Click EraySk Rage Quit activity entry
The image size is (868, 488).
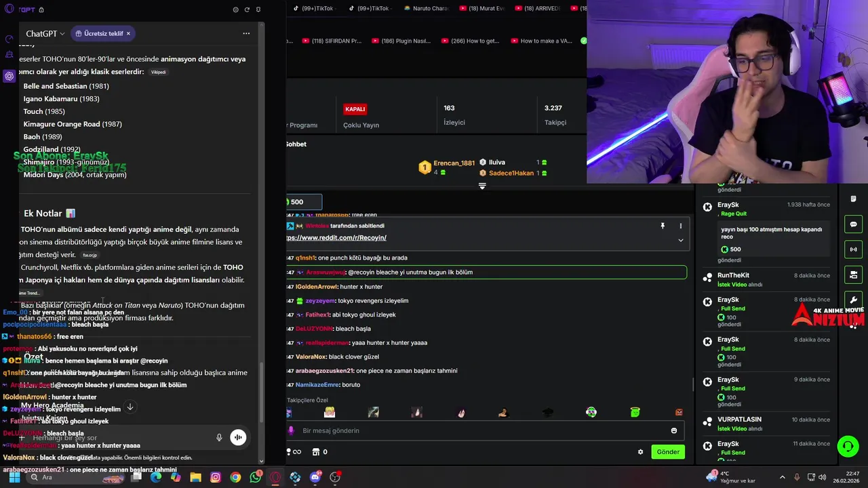pos(766,230)
